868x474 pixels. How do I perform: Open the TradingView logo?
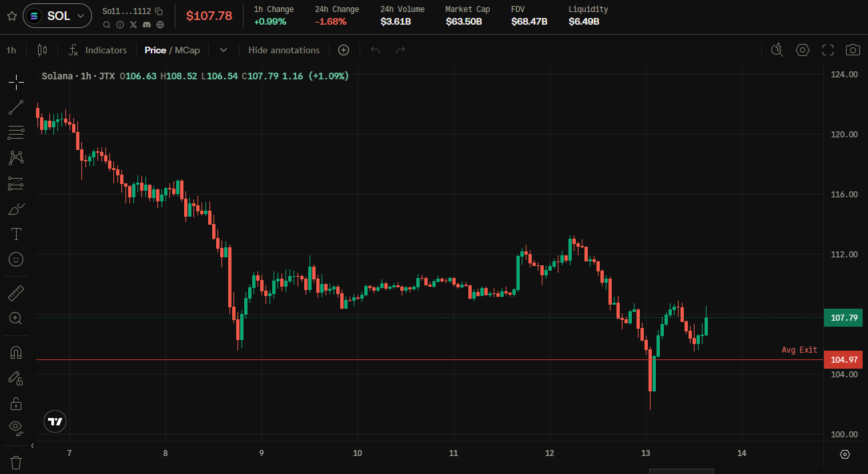(55, 421)
